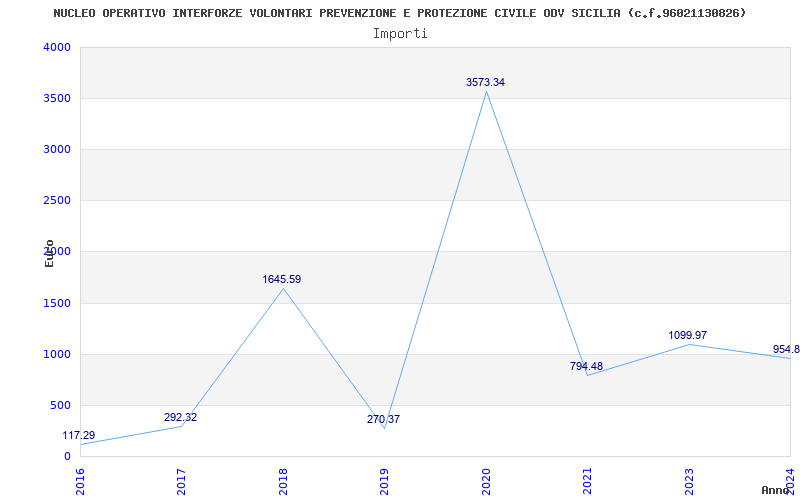The width and height of the screenshot is (800, 500).
Task: Select the 2024 x-axis year label
Action: (x=791, y=482)
